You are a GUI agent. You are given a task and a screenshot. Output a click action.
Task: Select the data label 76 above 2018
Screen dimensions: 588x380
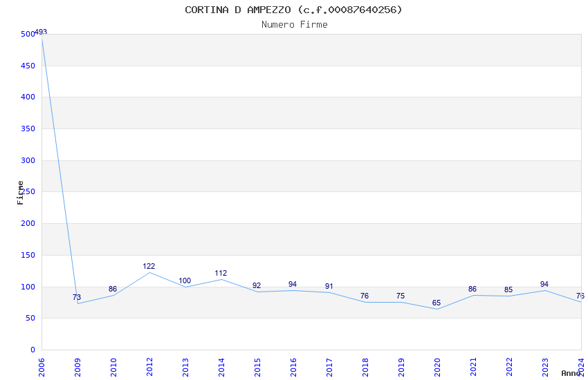365,296
